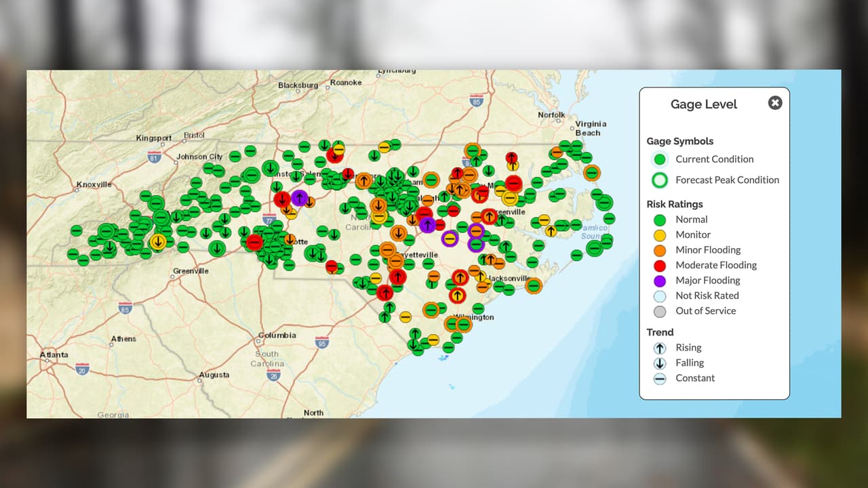Click the Forecast Peak Condition ring symbol

pyautogui.click(x=660, y=180)
